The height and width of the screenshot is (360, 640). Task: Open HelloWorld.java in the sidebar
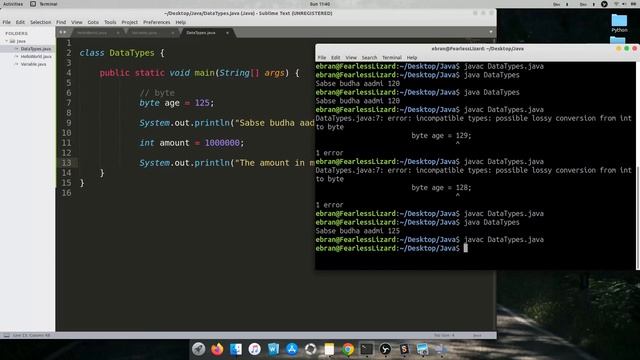[x=36, y=56]
